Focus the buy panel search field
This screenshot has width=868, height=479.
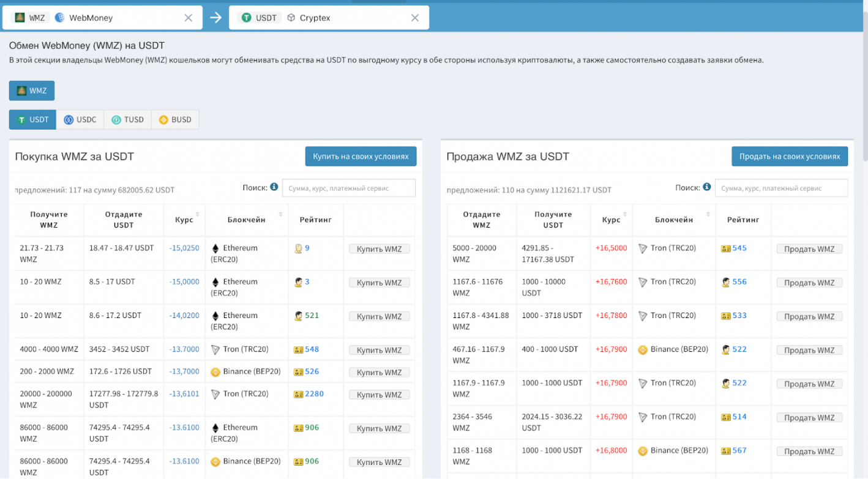click(348, 188)
